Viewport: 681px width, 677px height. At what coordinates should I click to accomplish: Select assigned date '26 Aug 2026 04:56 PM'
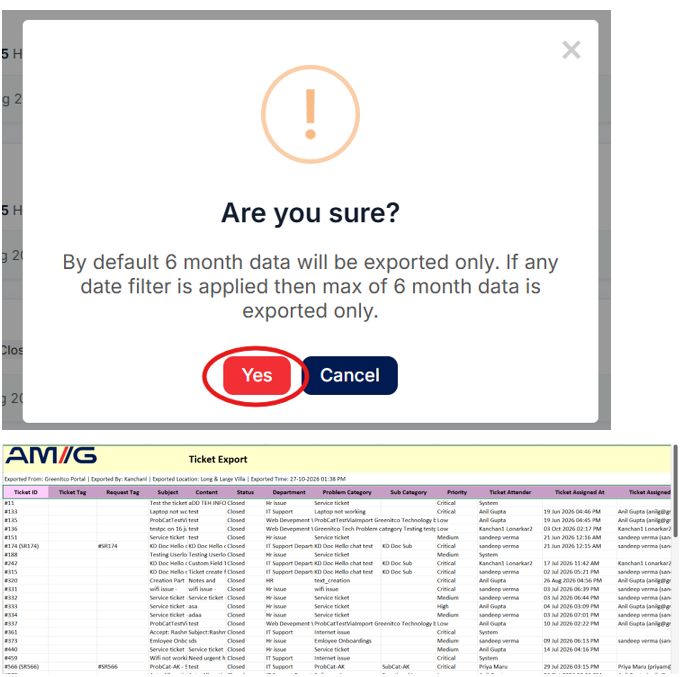[x=580, y=581]
